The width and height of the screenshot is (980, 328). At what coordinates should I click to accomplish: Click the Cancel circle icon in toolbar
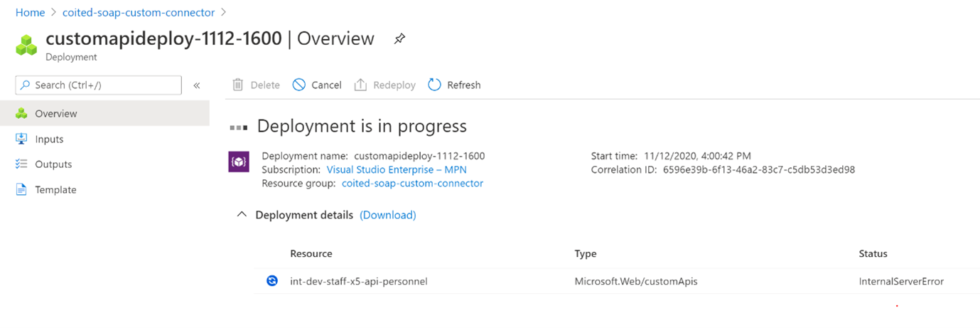click(x=299, y=85)
